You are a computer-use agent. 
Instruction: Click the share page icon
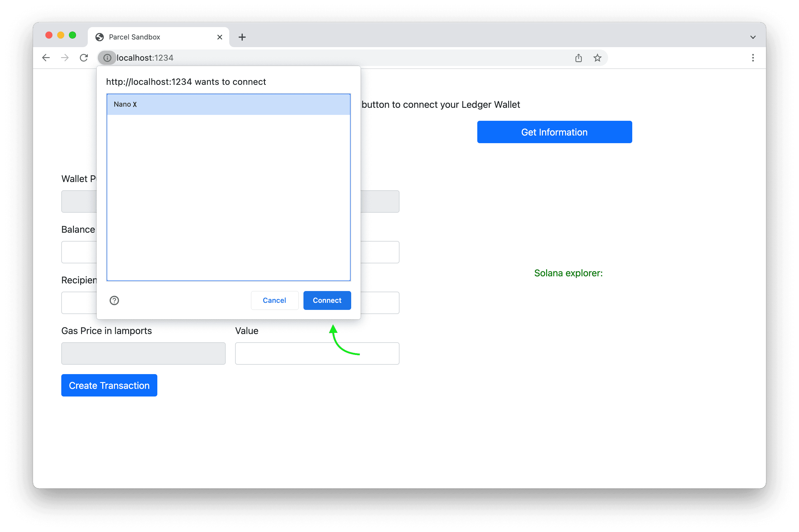(x=578, y=58)
